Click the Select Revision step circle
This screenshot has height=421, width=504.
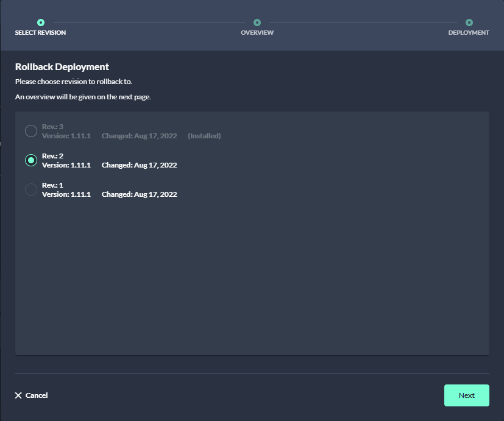(41, 23)
